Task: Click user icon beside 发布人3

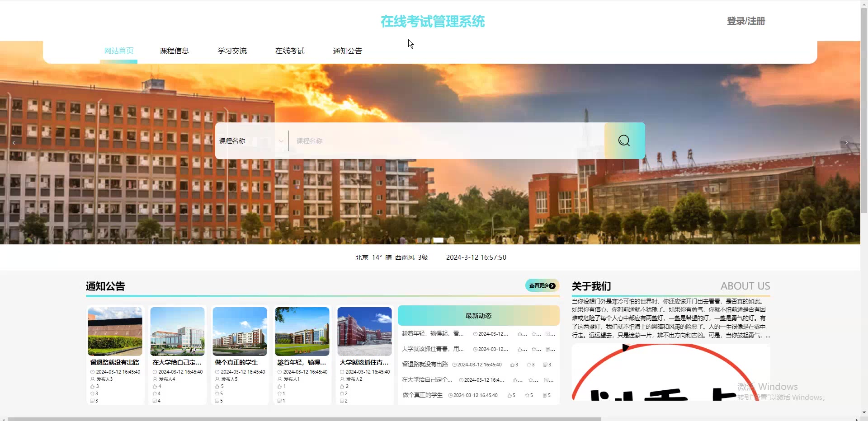Action: click(92, 379)
